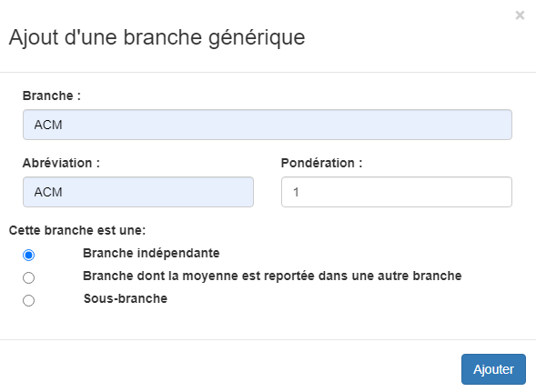Select the Sous-branche radio button
Viewport: 536px width, 392px height.
pyautogui.click(x=29, y=300)
